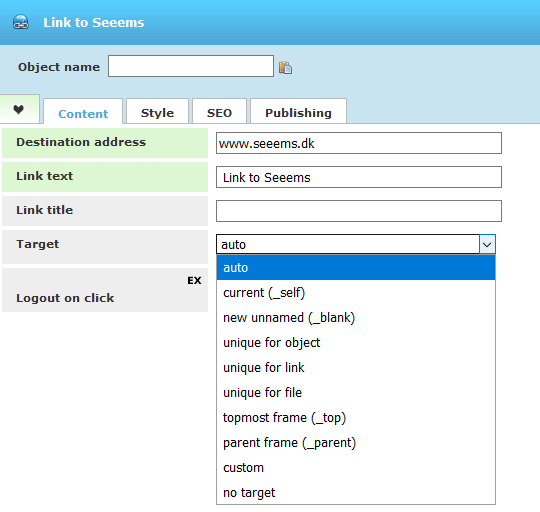Image resolution: width=540 pixels, height=512 pixels.
Task: Choose 'current (_self)' target option
Action: [x=356, y=293]
